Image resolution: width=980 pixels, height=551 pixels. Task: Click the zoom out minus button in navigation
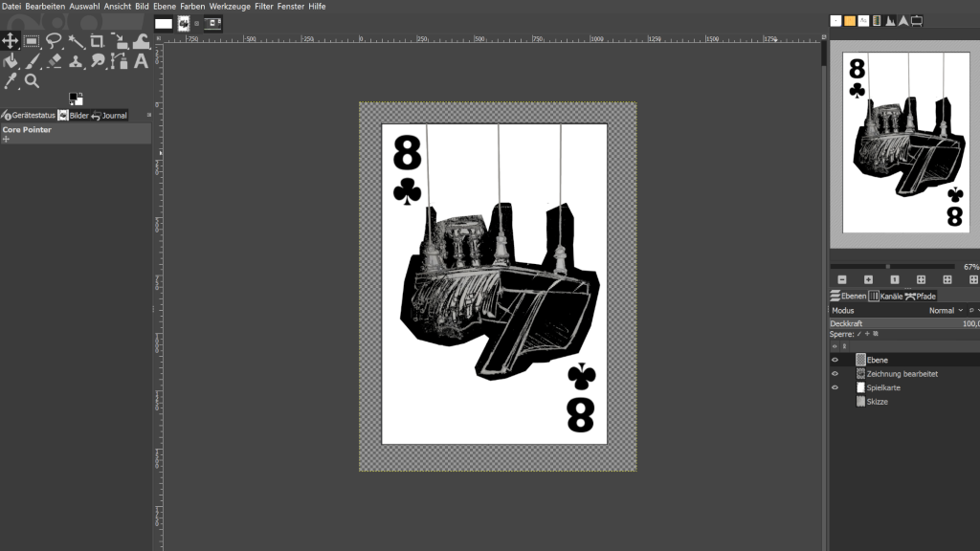[x=842, y=279]
